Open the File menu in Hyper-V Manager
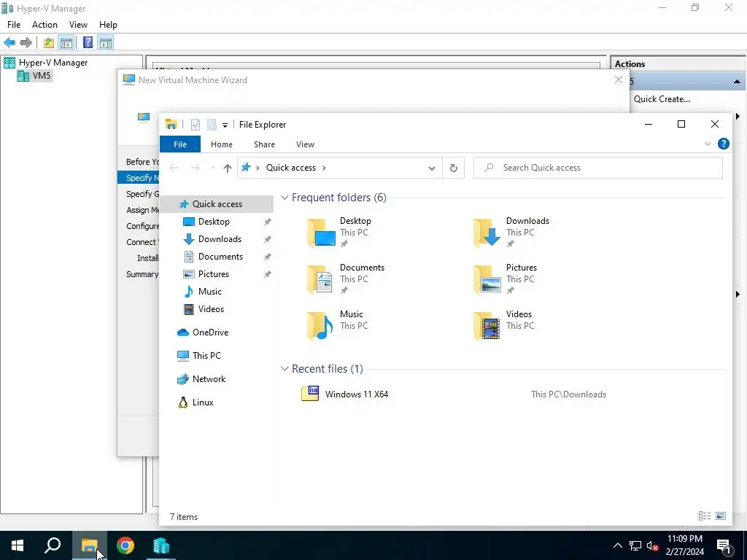Image resolution: width=747 pixels, height=560 pixels. [x=14, y=25]
